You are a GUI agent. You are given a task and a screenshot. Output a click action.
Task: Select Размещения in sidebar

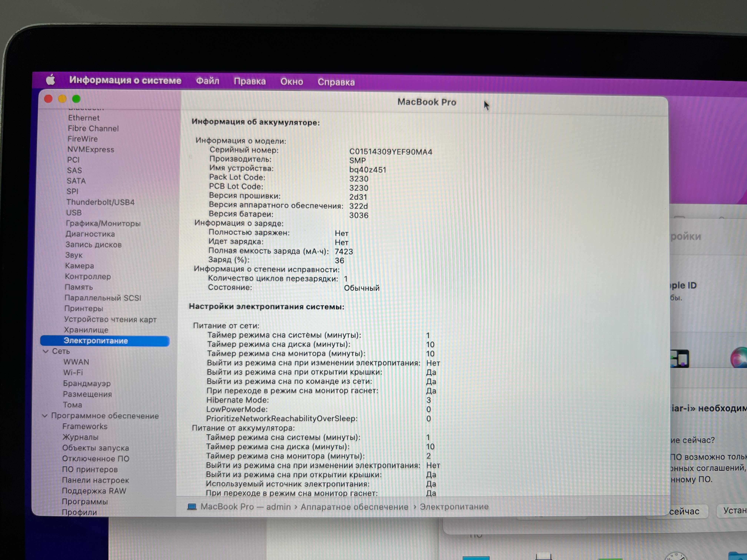pyautogui.click(x=87, y=394)
